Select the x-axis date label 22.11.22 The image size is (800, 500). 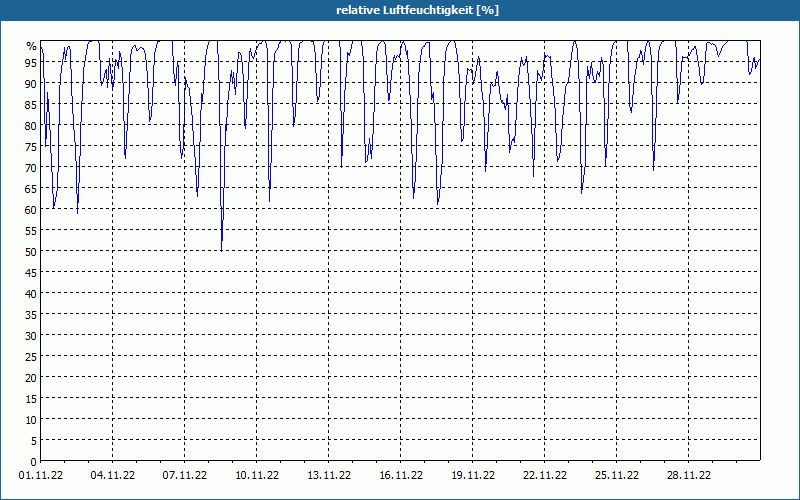544,476
